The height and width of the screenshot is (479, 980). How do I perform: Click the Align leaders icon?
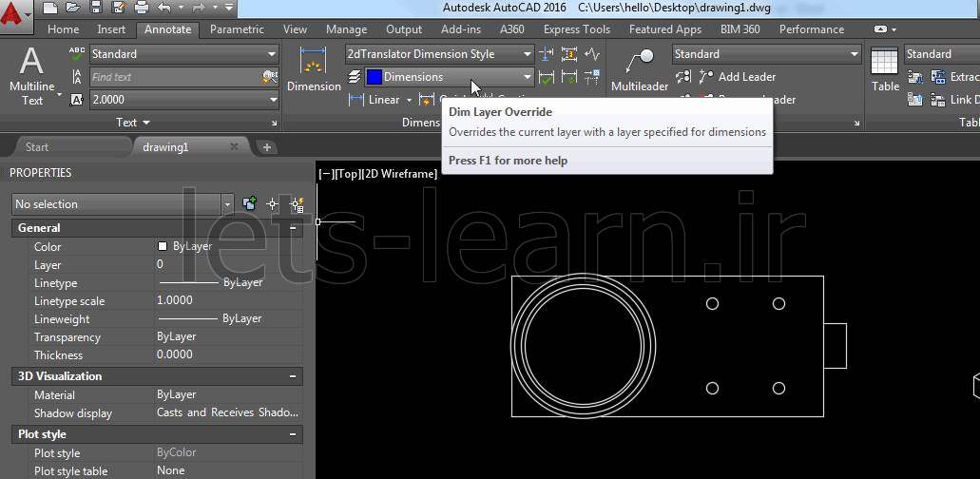[x=683, y=77]
